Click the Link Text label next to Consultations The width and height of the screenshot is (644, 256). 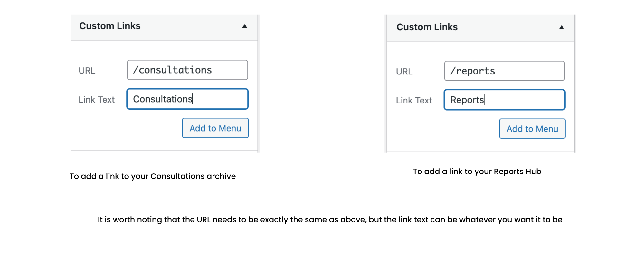click(x=97, y=100)
